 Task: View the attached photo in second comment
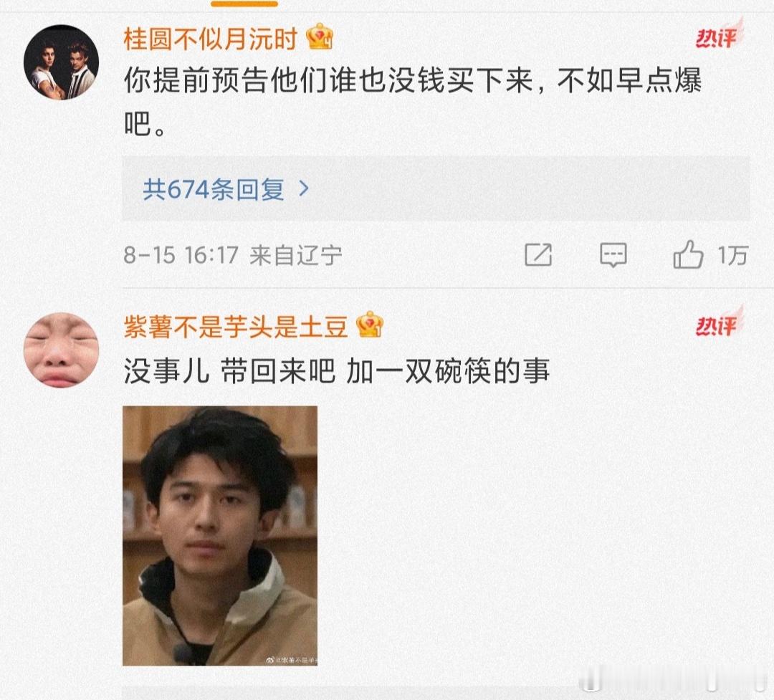coord(220,536)
